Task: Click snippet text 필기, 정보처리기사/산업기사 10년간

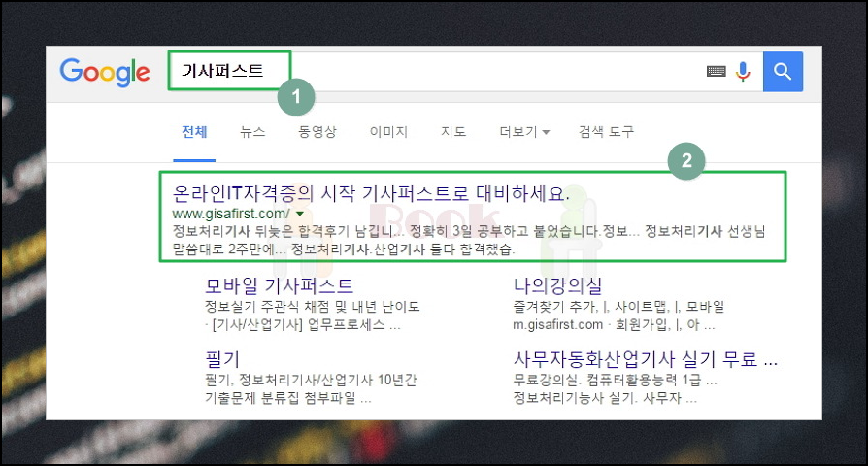Action: (x=311, y=381)
